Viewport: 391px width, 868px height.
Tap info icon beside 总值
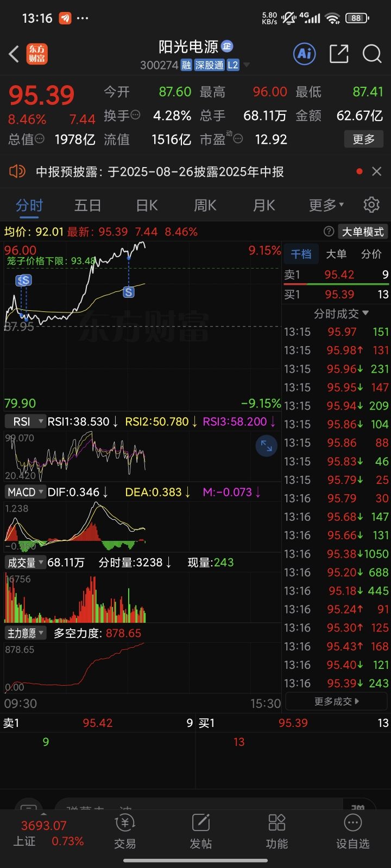click(x=40, y=139)
